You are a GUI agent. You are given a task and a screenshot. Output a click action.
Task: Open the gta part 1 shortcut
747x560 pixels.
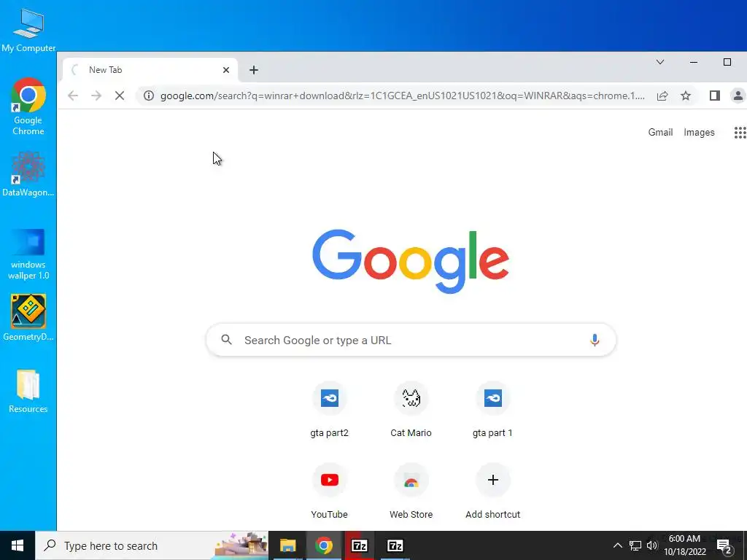click(x=492, y=410)
